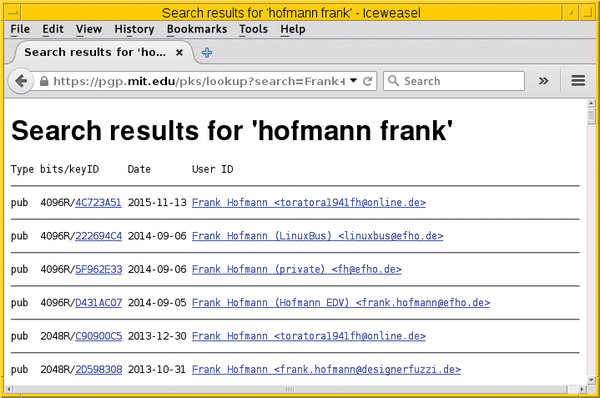Viewport: 600px width, 398px height.
Task: Open Frank Hofmann (private) user link
Action: point(297,269)
